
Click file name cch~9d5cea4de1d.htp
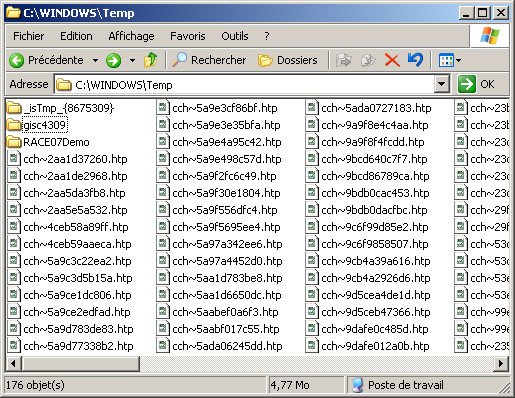(376, 295)
